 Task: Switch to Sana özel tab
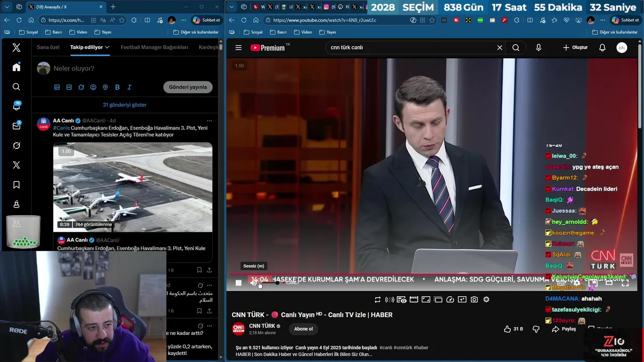pyautogui.click(x=48, y=47)
